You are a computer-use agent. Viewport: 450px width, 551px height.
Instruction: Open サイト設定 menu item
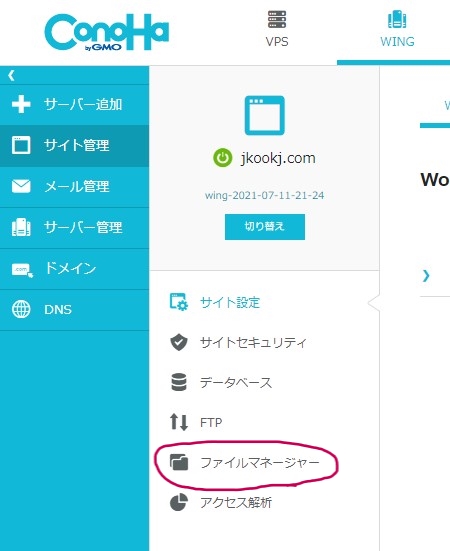215,302
